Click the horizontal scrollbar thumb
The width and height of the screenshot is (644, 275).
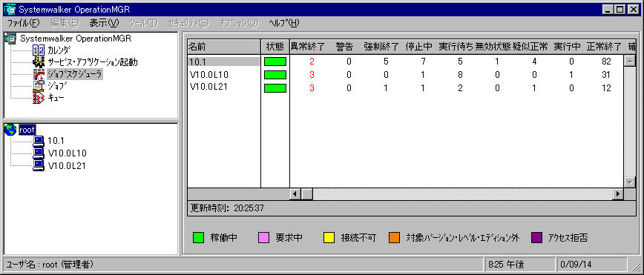[307, 193]
